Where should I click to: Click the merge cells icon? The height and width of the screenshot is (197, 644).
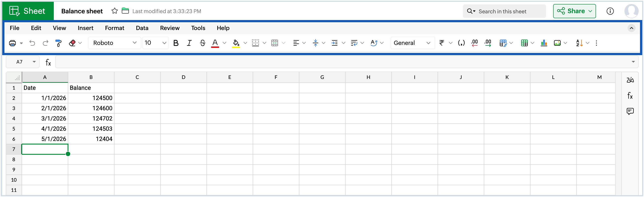point(274,43)
